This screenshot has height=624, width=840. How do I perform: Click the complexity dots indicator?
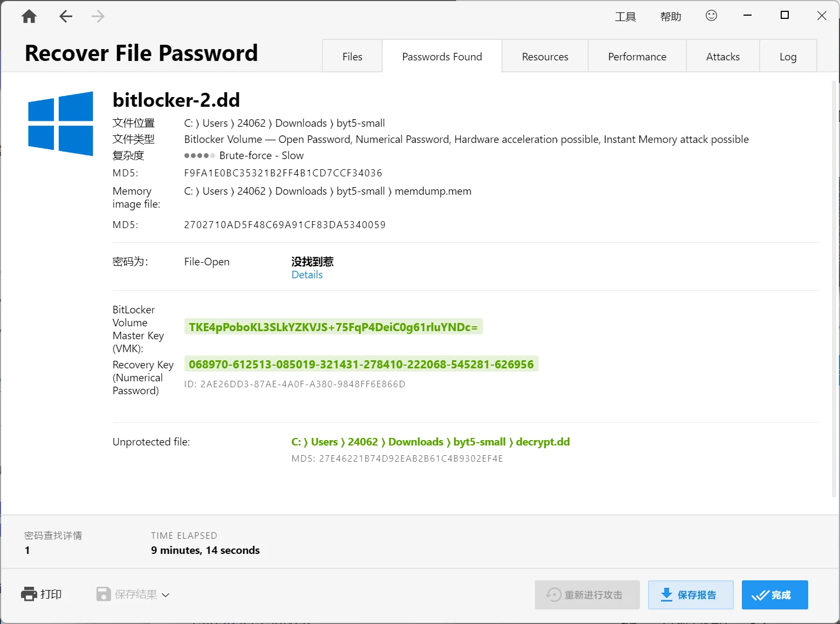coord(199,155)
